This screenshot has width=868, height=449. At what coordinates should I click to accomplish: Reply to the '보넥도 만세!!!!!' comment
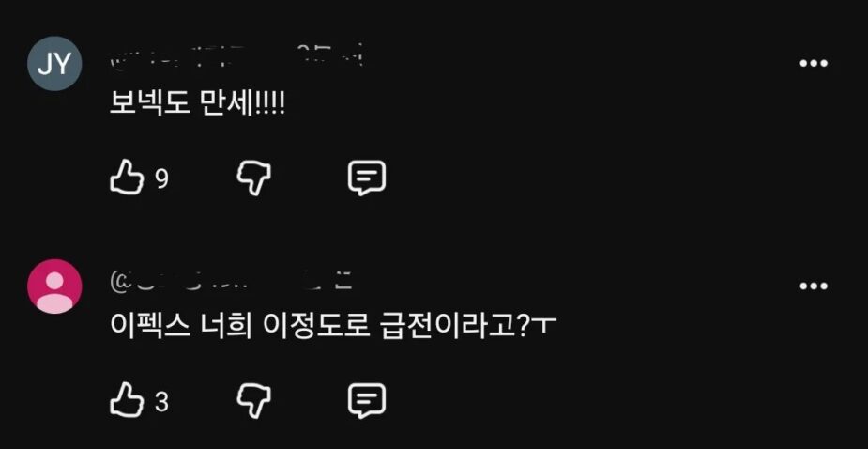[x=367, y=178]
